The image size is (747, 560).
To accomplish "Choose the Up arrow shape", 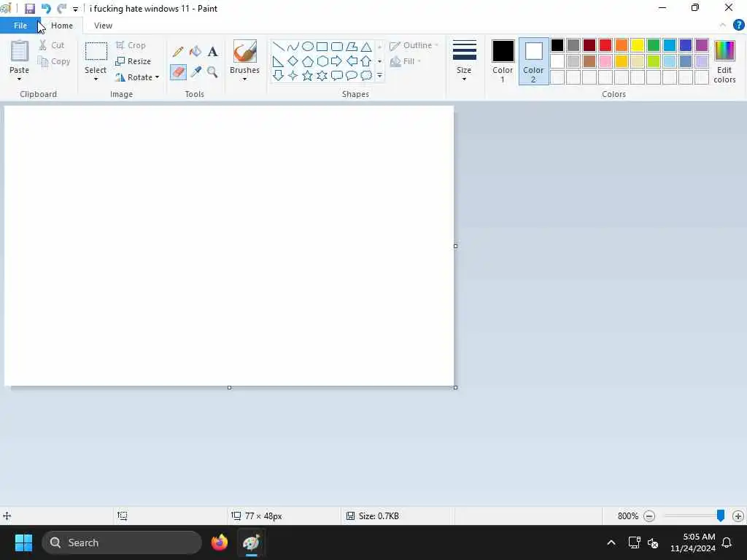I will coord(366,61).
